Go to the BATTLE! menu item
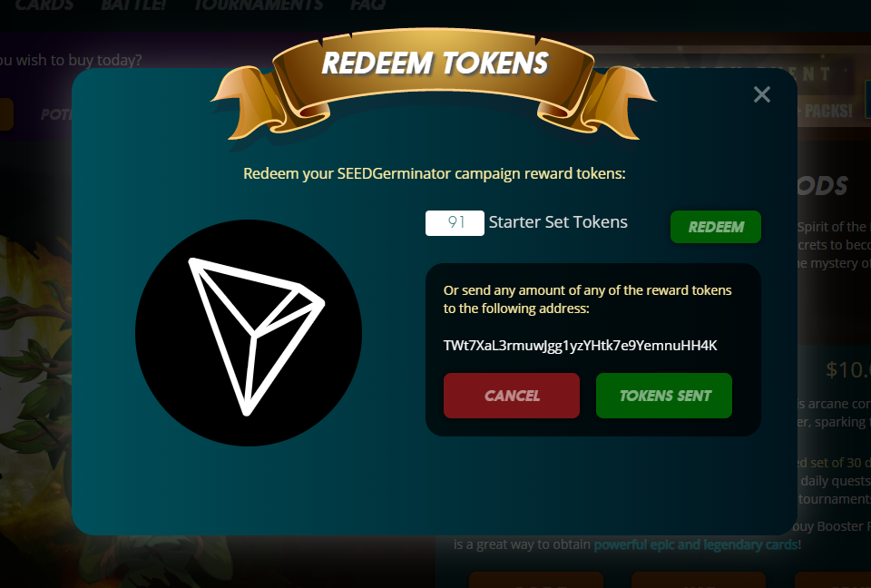The height and width of the screenshot is (588, 871). 133,5
